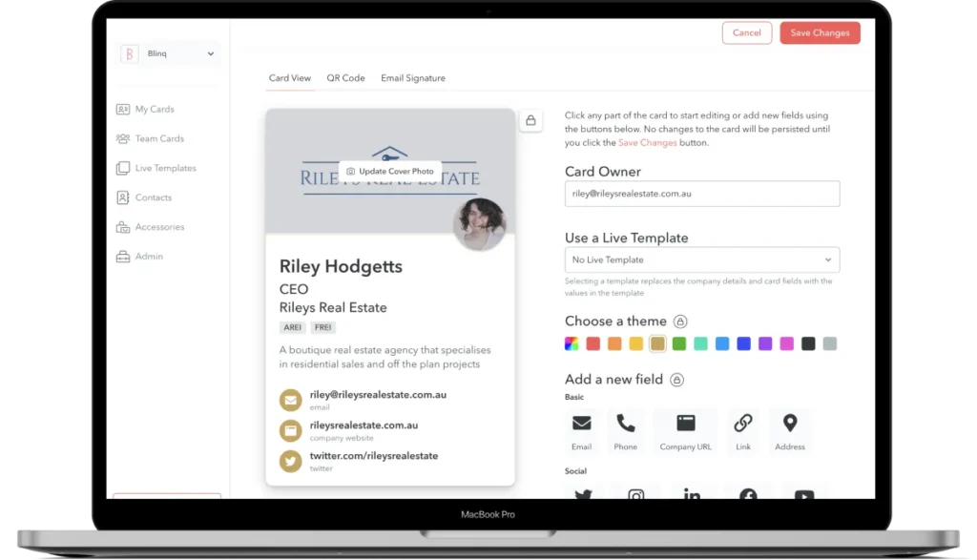This screenshot has width=977, height=560.
Task: Add a Phone field to the card
Action: pos(626,429)
